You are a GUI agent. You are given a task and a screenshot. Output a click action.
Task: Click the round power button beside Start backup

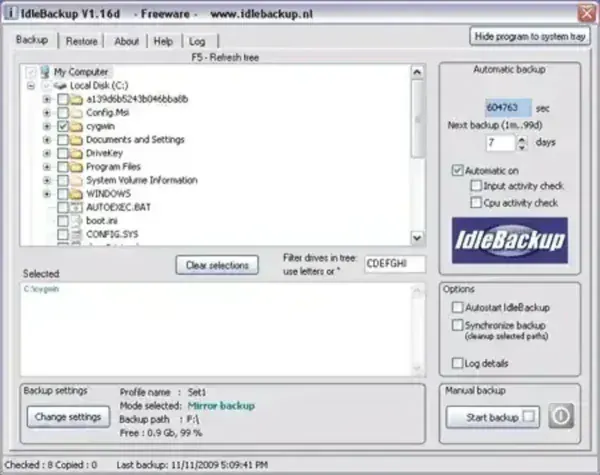[561, 416]
